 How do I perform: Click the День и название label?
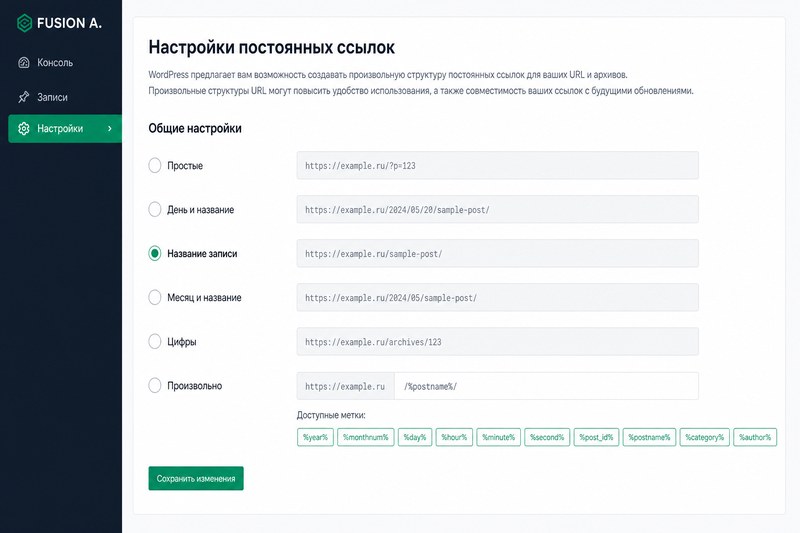[x=201, y=210]
